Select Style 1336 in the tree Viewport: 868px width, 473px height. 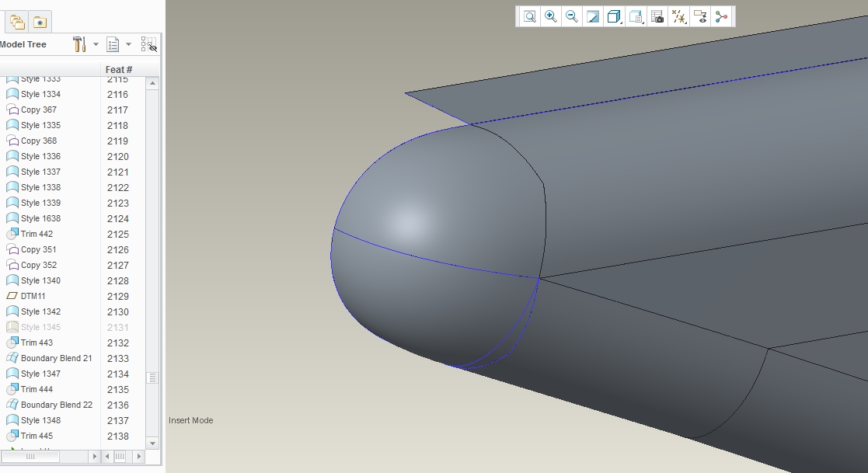click(40, 156)
